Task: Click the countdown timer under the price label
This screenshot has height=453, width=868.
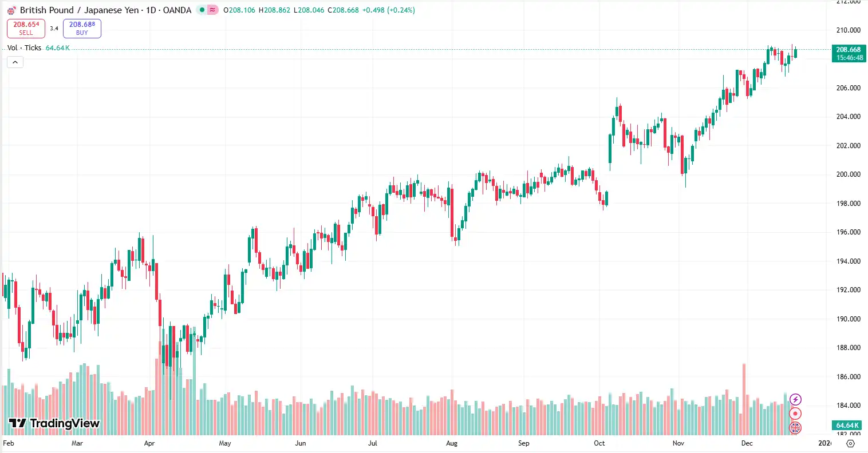Action: click(x=849, y=57)
